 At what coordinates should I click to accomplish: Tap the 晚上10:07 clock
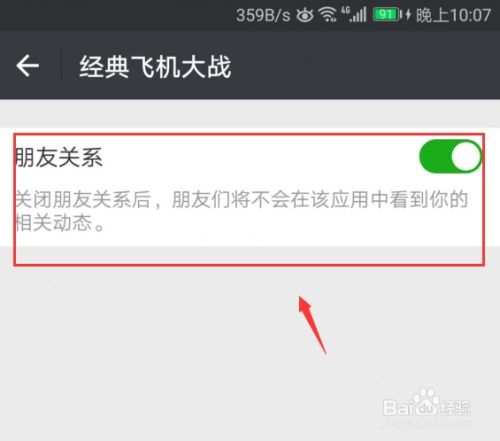(x=453, y=15)
